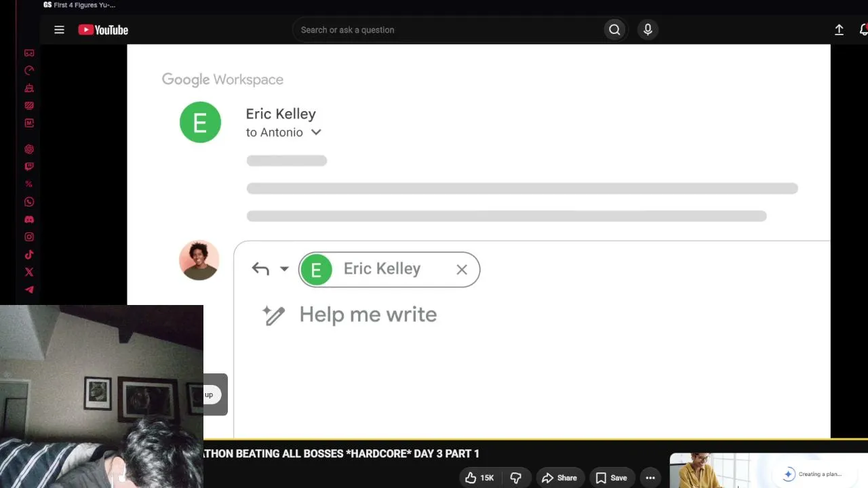Click the green E sender avatar
This screenshot has height=488, width=868.
200,122
